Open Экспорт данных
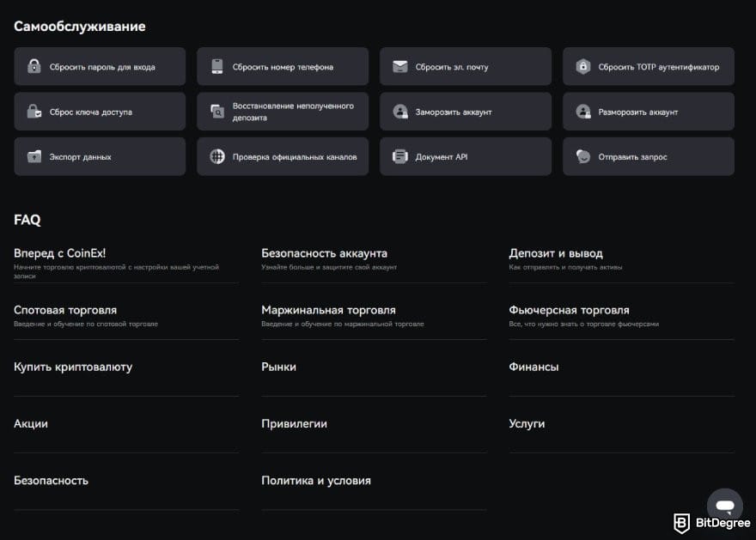Image resolution: width=756 pixels, height=540 pixels. 100,156
